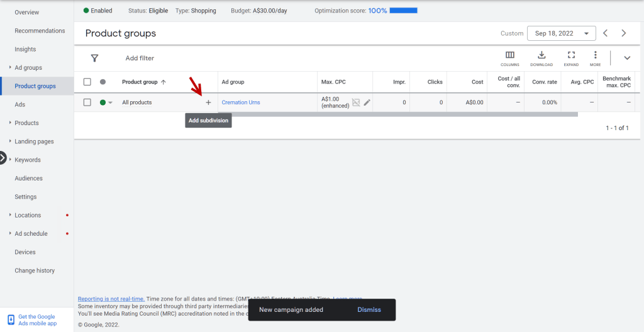Go to next date range arrow
644x332 pixels.
coord(624,33)
